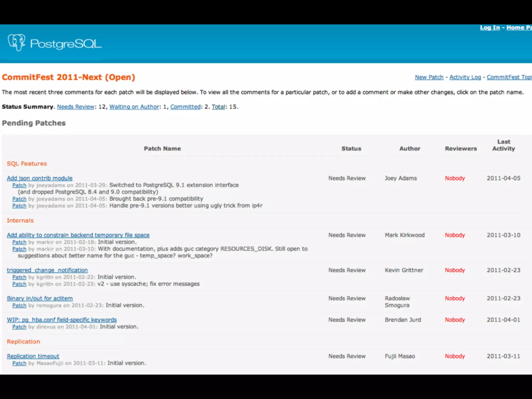Open kgrittn's v2 syscache Patch link
The height and width of the screenshot is (399, 532).
tap(19, 284)
